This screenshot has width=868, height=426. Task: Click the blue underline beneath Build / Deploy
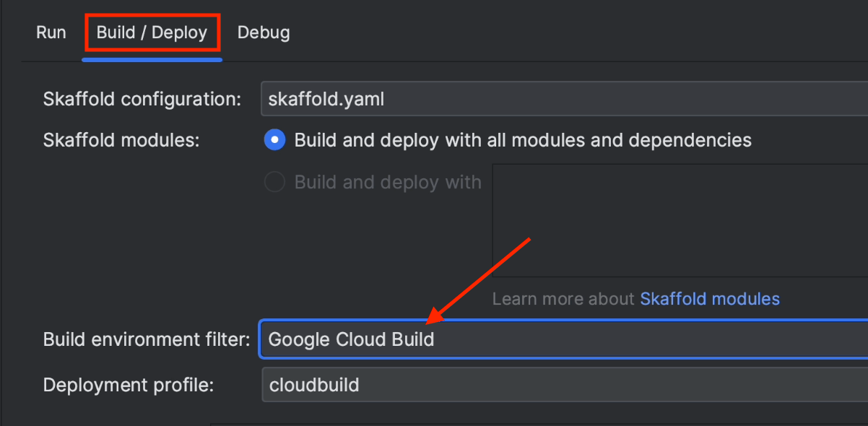click(152, 59)
